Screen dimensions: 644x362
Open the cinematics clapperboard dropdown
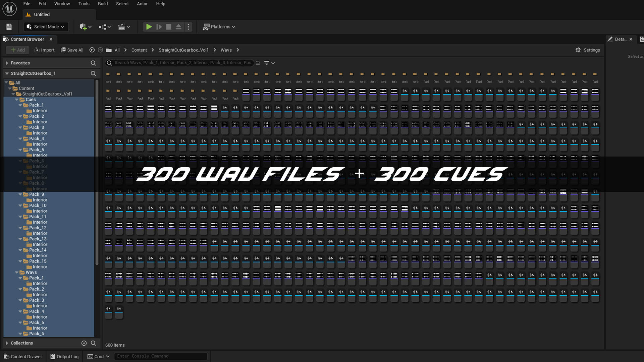124,27
